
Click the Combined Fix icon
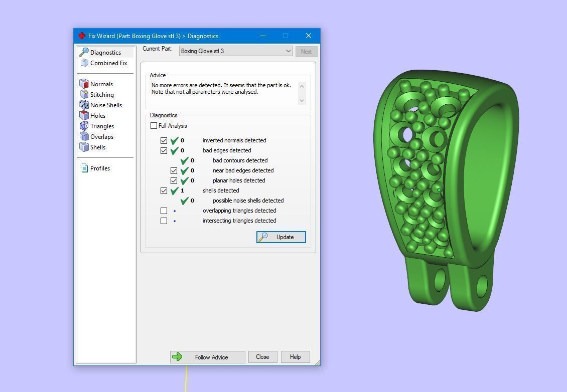pos(84,63)
